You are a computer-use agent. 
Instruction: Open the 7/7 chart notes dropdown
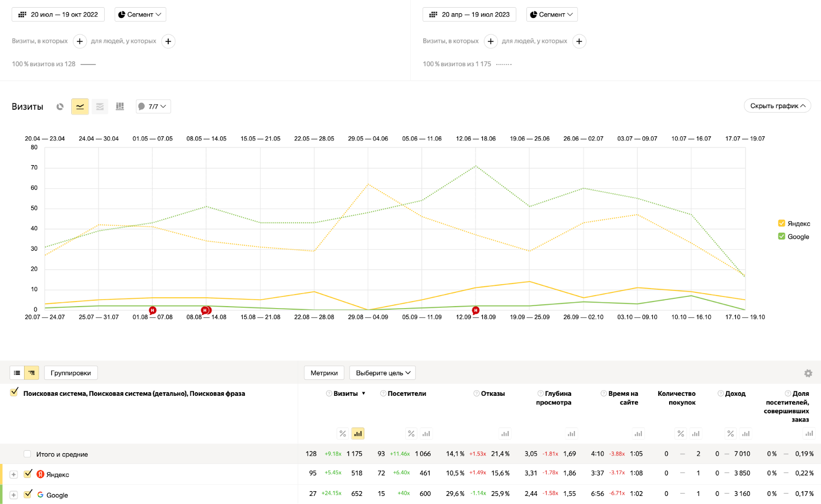pyautogui.click(x=153, y=107)
